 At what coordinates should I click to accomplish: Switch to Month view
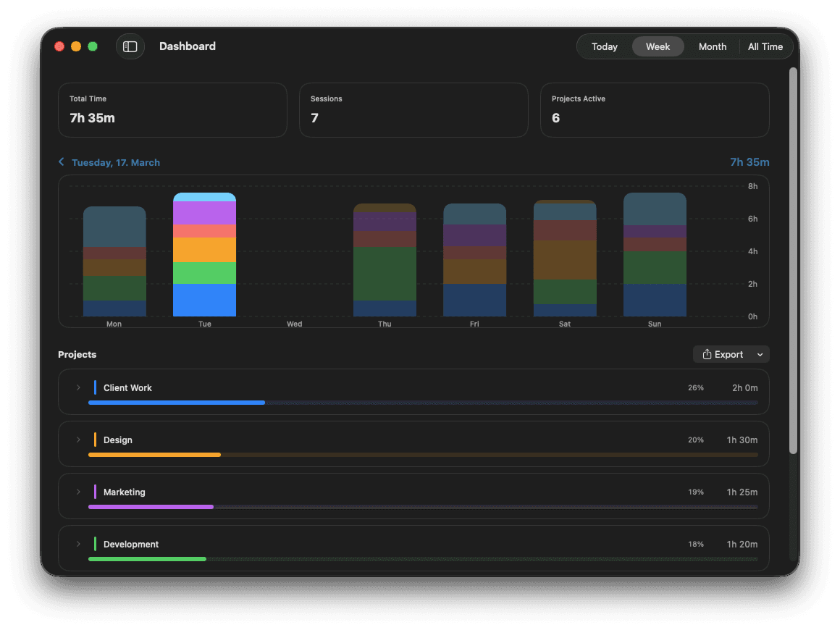coord(712,46)
